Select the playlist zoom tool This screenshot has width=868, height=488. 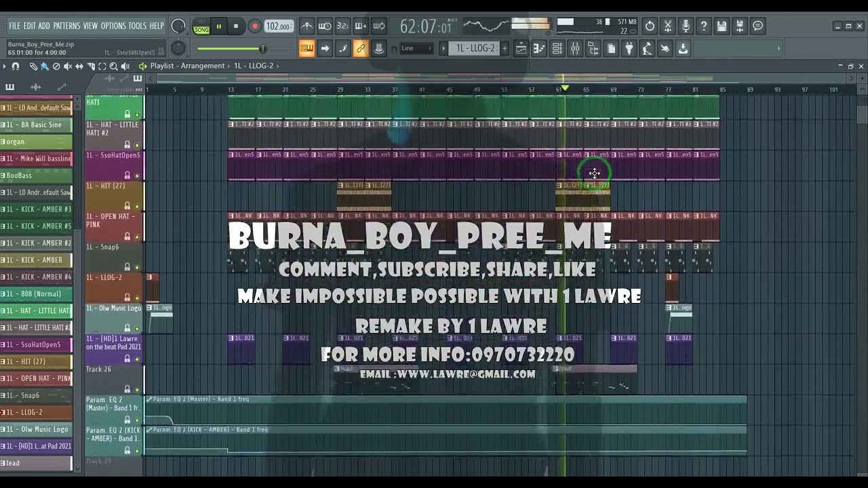pyautogui.click(x=113, y=66)
